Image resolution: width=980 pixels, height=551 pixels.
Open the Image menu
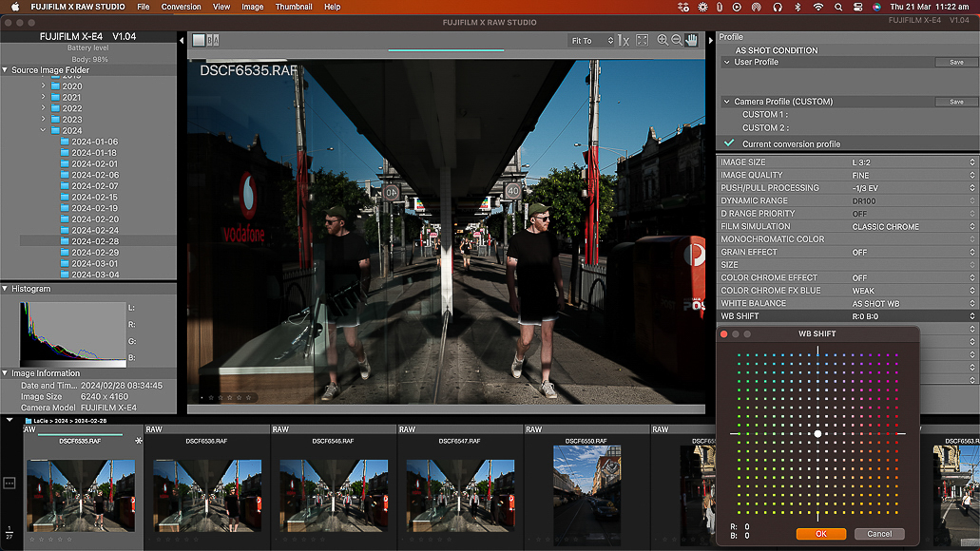pyautogui.click(x=253, y=7)
